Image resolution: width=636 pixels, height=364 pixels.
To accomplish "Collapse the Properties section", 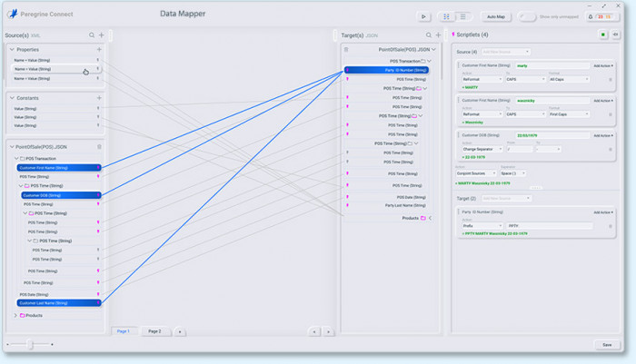I will click(x=12, y=49).
